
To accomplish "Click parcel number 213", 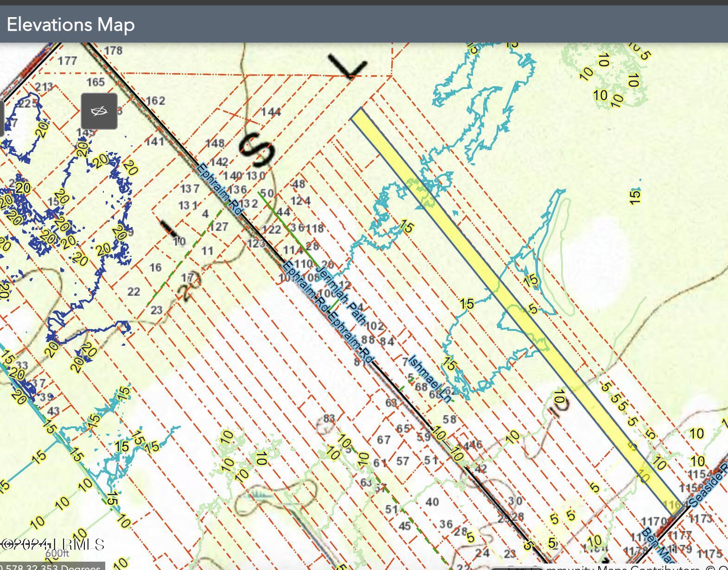I will [x=44, y=87].
